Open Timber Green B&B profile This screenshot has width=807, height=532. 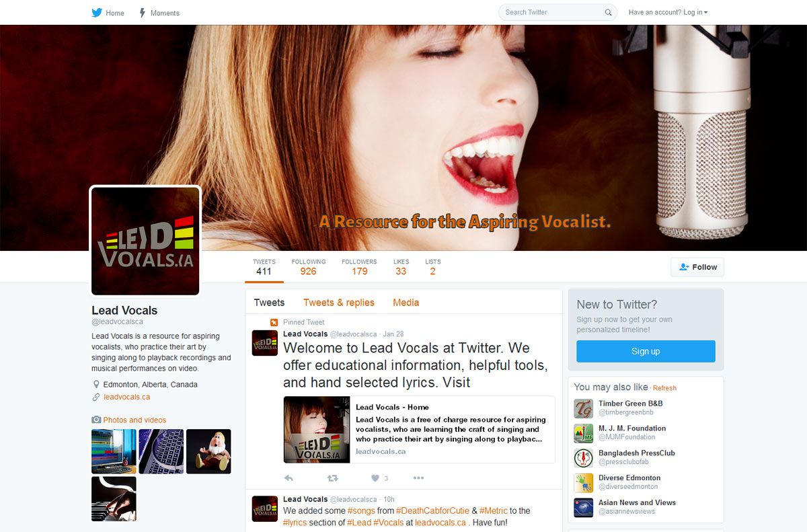(630, 404)
